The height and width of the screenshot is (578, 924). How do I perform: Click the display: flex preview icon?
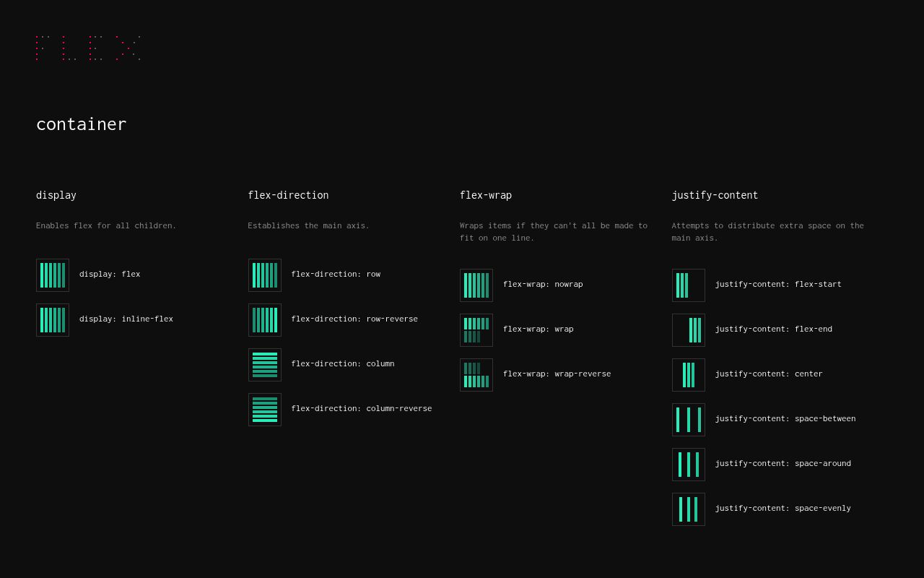[53, 275]
